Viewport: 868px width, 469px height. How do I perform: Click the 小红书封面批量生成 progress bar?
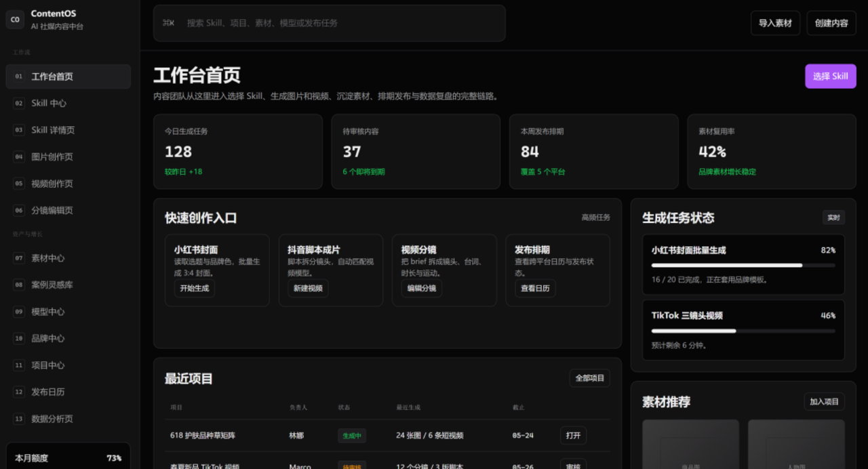[x=743, y=266]
